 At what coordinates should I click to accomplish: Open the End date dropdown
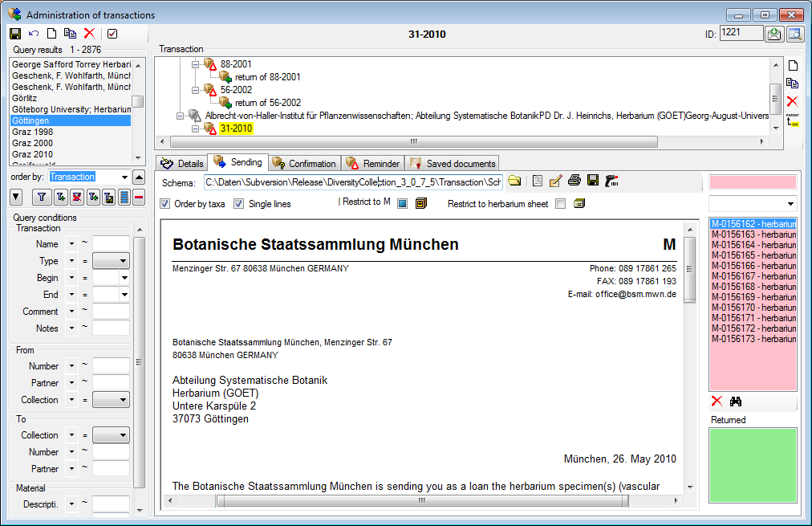click(124, 295)
